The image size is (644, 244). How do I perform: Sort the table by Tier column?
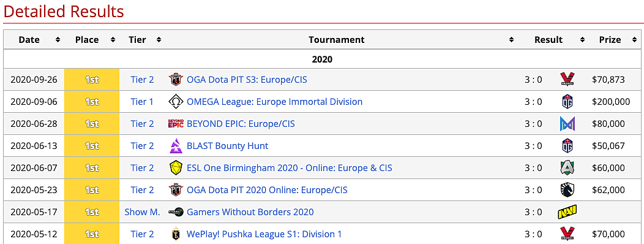point(159,40)
